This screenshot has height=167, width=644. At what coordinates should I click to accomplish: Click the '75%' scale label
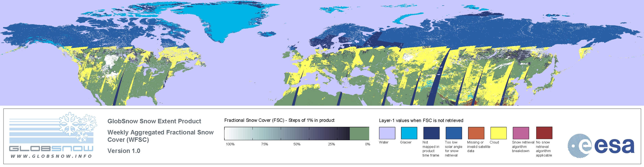click(x=265, y=144)
